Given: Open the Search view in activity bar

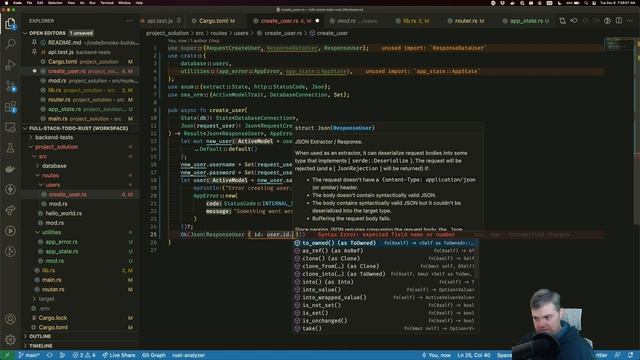Looking at the screenshot, I should 10,43.
